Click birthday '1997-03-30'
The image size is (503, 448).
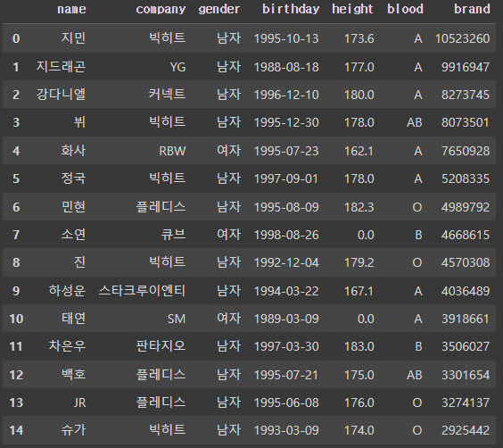(x=286, y=346)
